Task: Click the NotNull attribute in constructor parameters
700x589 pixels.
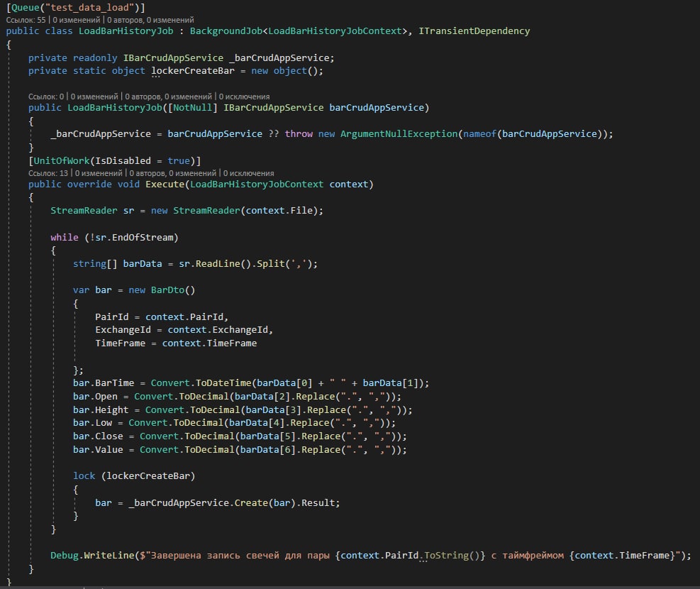Action: 192,108
